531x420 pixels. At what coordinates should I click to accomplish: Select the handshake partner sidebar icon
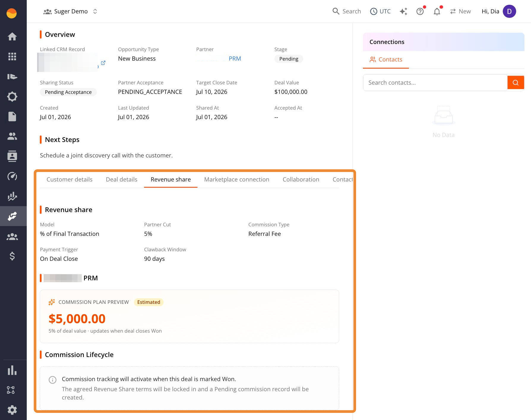[x=12, y=216]
